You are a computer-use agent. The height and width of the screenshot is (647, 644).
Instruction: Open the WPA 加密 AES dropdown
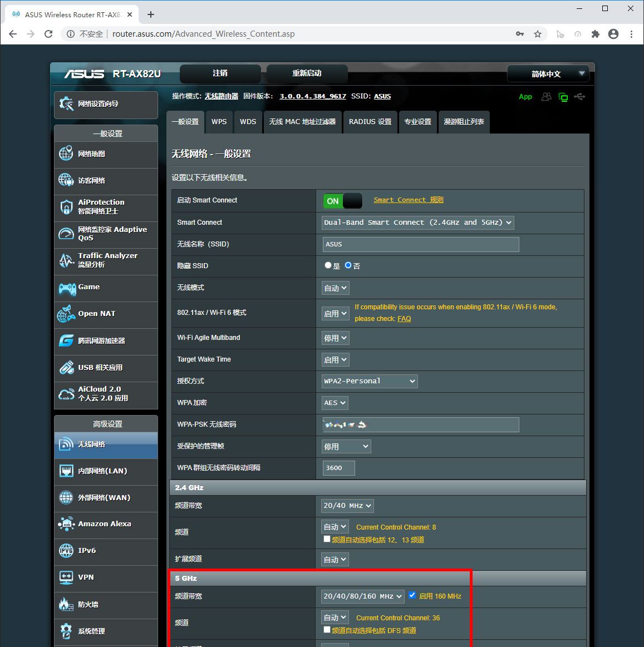(334, 403)
